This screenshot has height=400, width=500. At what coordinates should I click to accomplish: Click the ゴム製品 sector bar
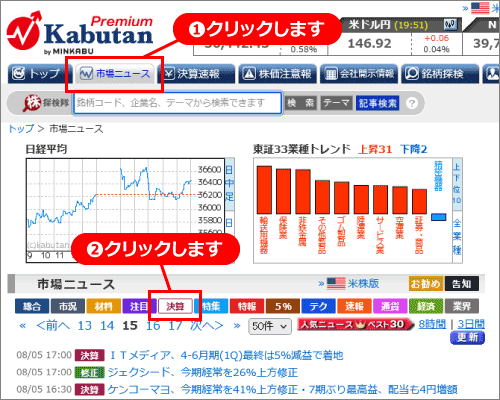[341, 198]
